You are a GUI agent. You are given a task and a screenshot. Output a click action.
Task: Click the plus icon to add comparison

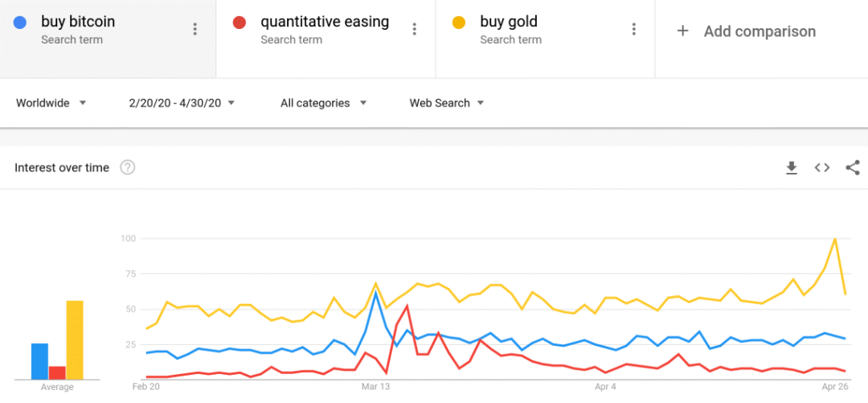[x=682, y=31]
